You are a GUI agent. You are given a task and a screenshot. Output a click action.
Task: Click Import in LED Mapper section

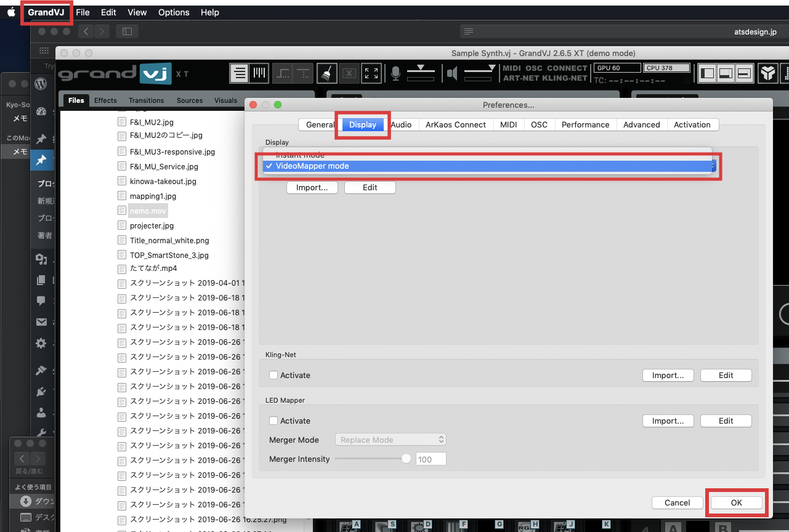(668, 421)
